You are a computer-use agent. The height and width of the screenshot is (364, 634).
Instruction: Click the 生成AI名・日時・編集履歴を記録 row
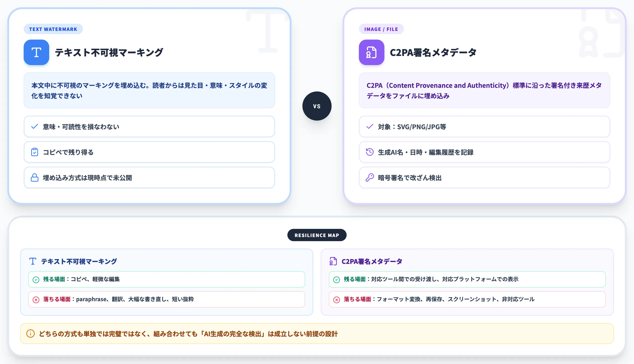[484, 152]
